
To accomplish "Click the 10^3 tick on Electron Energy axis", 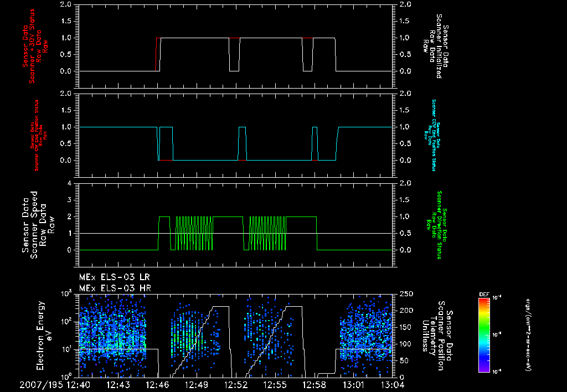I will 66,293.
